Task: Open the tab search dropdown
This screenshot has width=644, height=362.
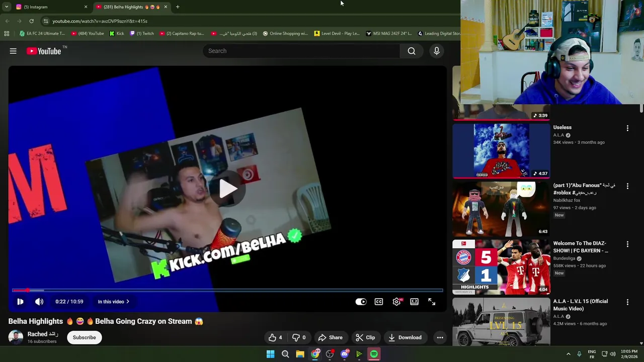Action: [x=7, y=7]
